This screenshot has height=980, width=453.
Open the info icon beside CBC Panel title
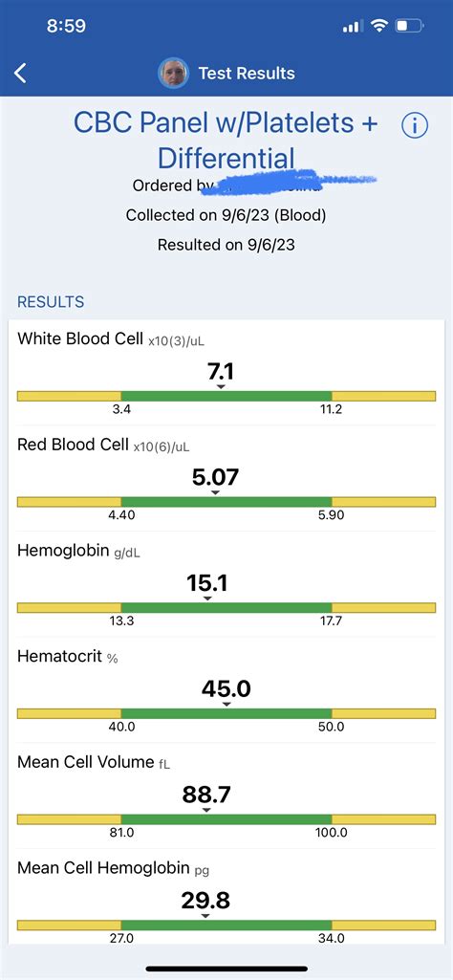(414, 126)
